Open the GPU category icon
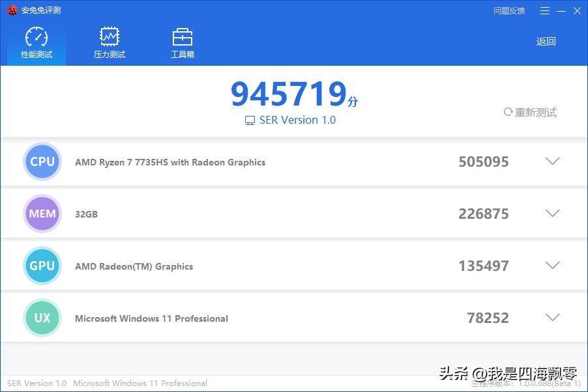The width and height of the screenshot is (588, 392). point(42,266)
